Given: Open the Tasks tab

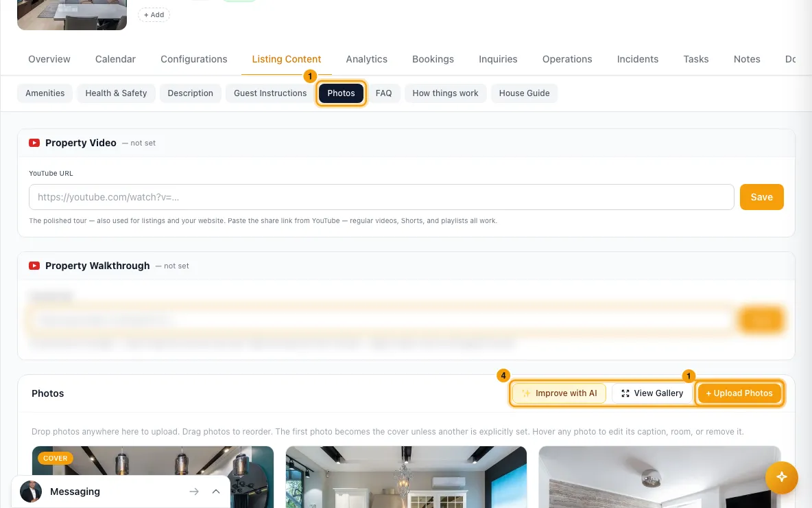Looking at the screenshot, I should [x=696, y=59].
